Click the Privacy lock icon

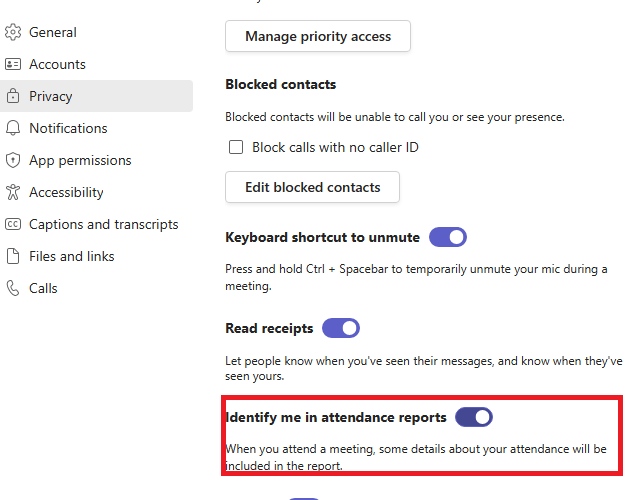[13, 96]
